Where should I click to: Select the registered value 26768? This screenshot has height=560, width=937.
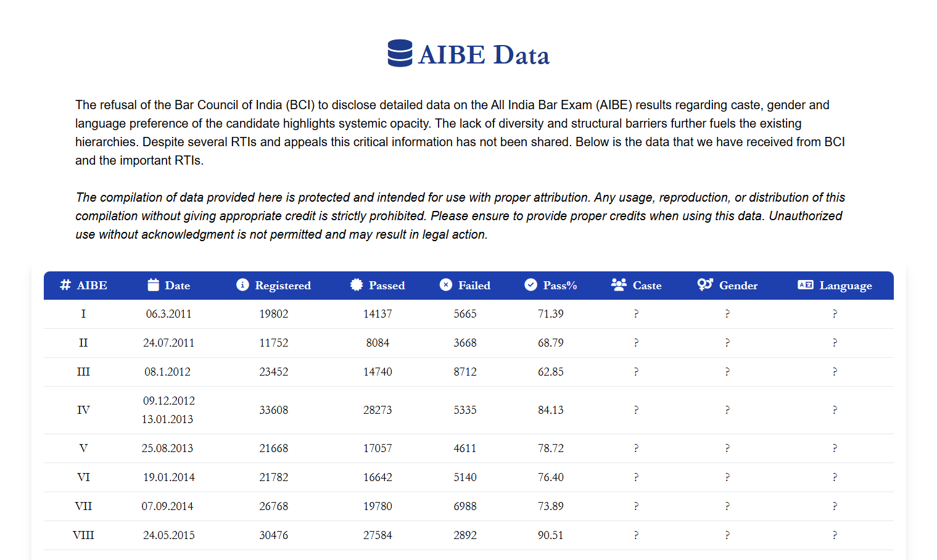pyautogui.click(x=274, y=506)
